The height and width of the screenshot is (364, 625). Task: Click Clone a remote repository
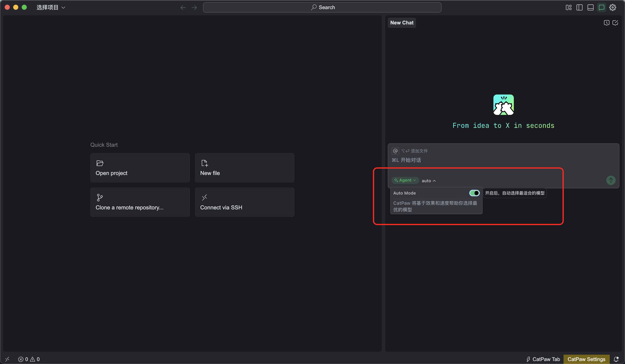(x=140, y=202)
